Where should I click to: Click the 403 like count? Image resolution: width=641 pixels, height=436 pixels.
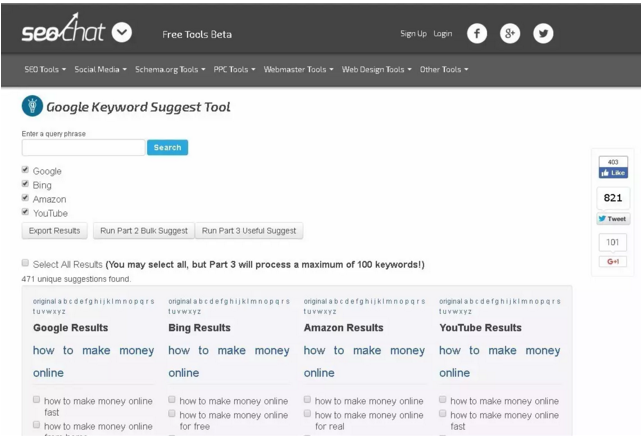click(613, 162)
